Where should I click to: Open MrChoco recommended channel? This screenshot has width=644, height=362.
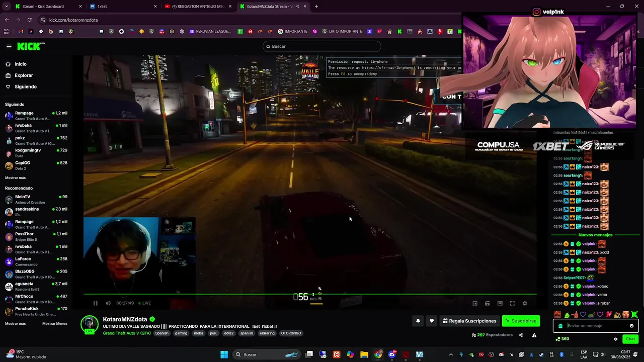pyautogui.click(x=36, y=299)
